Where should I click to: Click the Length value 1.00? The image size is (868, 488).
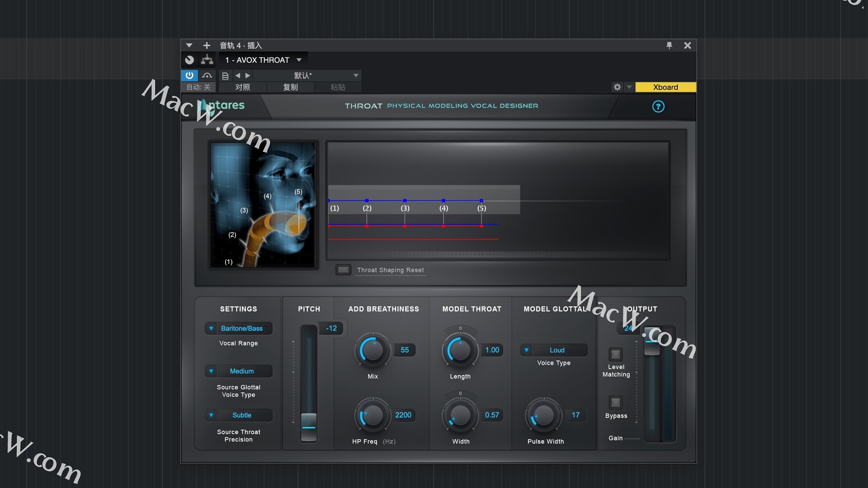492,350
